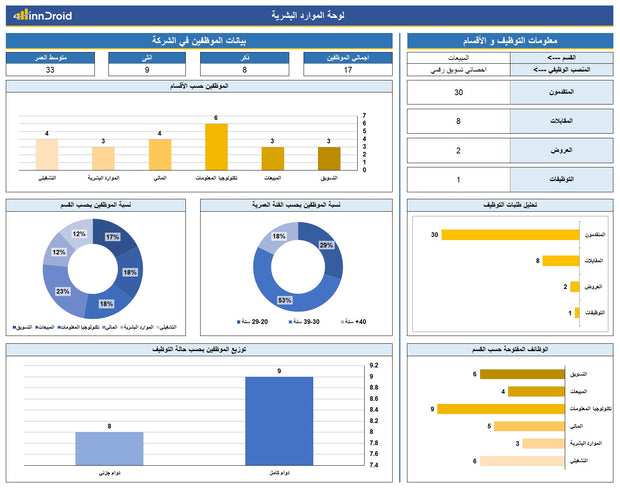The image size is (620, 489).
Task: Click chart title 'تحليل طلبات التوظيف'
Action: tap(510, 205)
